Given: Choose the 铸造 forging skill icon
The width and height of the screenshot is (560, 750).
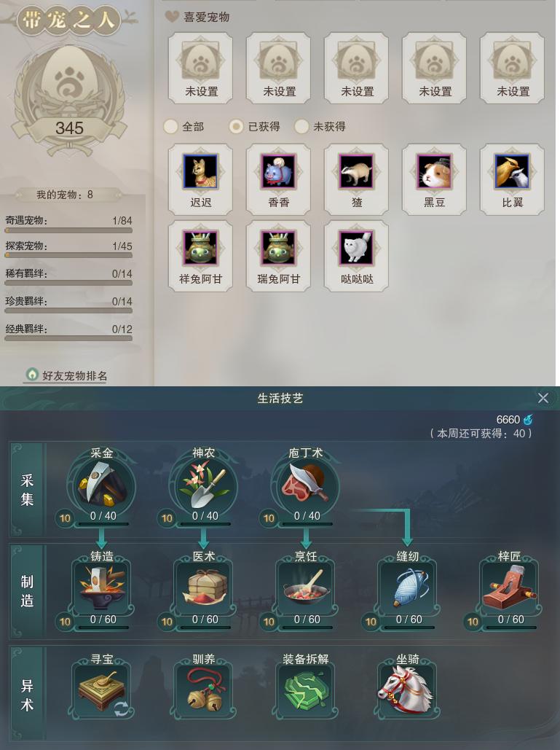Looking at the screenshot, I should tap(102, 587).
